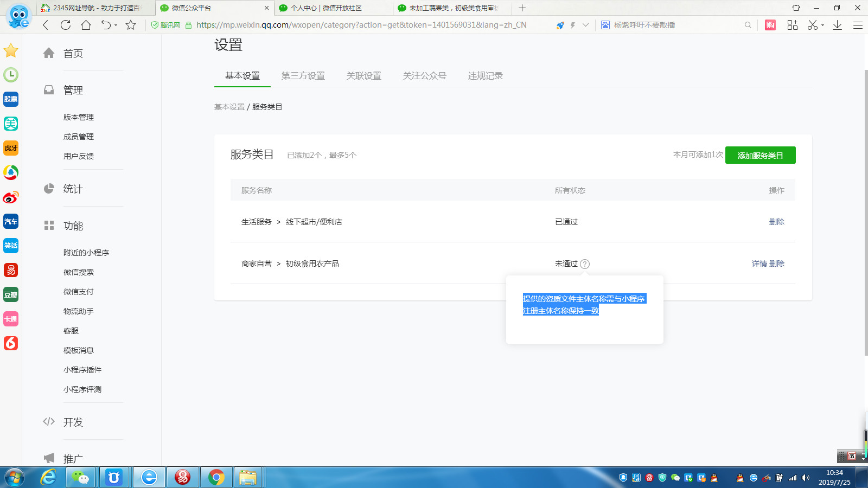Open the downloads arrow icon in toolbar
The width and height of the screenshot is (868, 488).
coord(837,25)
